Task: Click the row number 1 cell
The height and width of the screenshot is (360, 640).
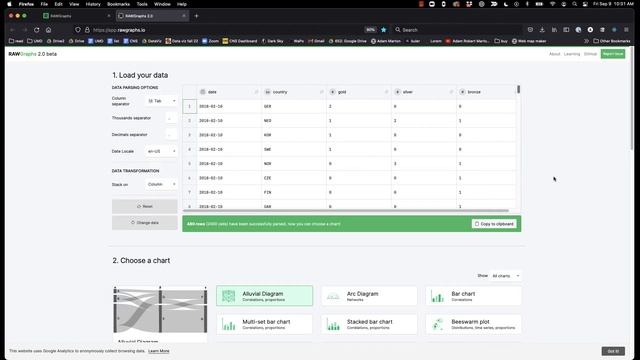Action: pos(189,106)
